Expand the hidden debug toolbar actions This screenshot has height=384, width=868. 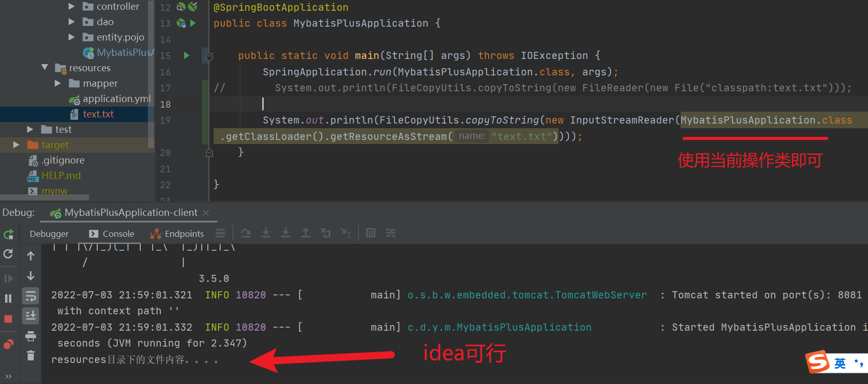[x=9, y=376]
